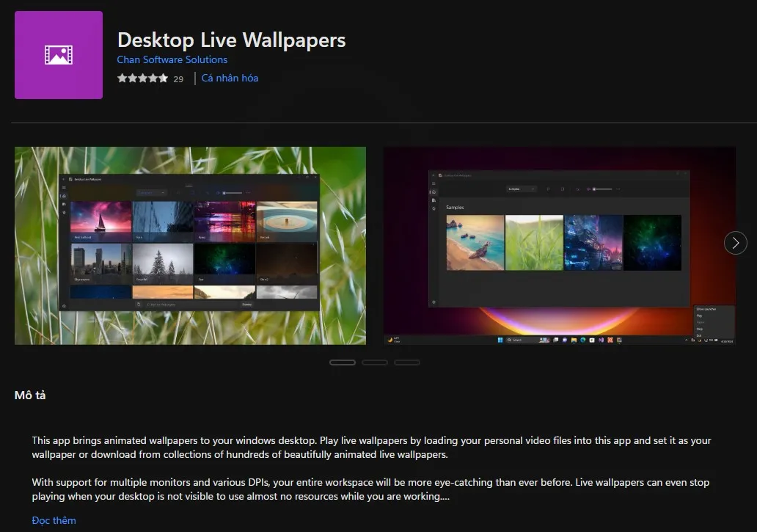Mute audio with the speaker toggle in toolbar
This screenshot has width=757, height=532.
pyautogui.click(x=588, y=189)
